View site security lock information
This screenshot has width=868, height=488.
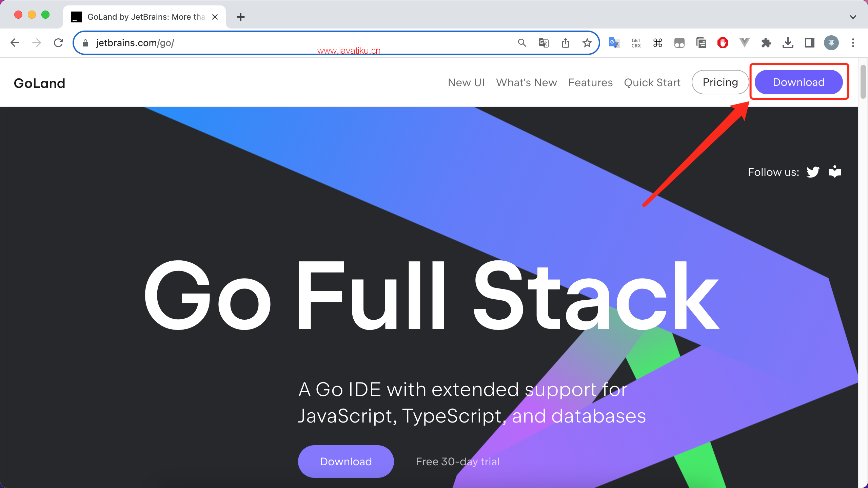point(85,43)
